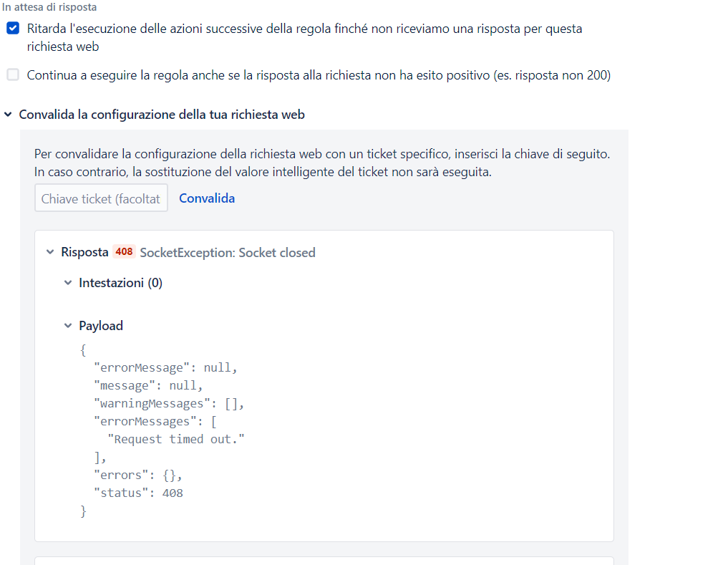The width and height of the screenshot is (728, 565).
Task: Click "SocketException: Socket closed" message
Action: (x=228, y=252)
